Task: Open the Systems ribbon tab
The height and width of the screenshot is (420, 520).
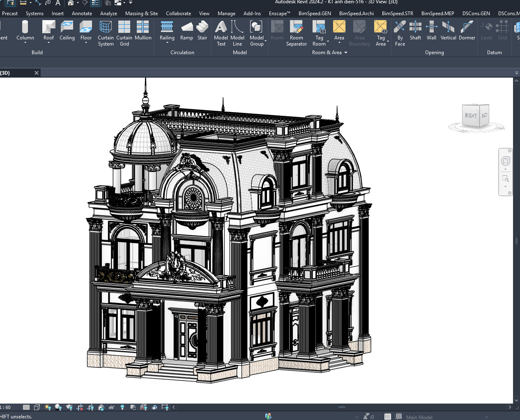Action: tap(35, 14)
